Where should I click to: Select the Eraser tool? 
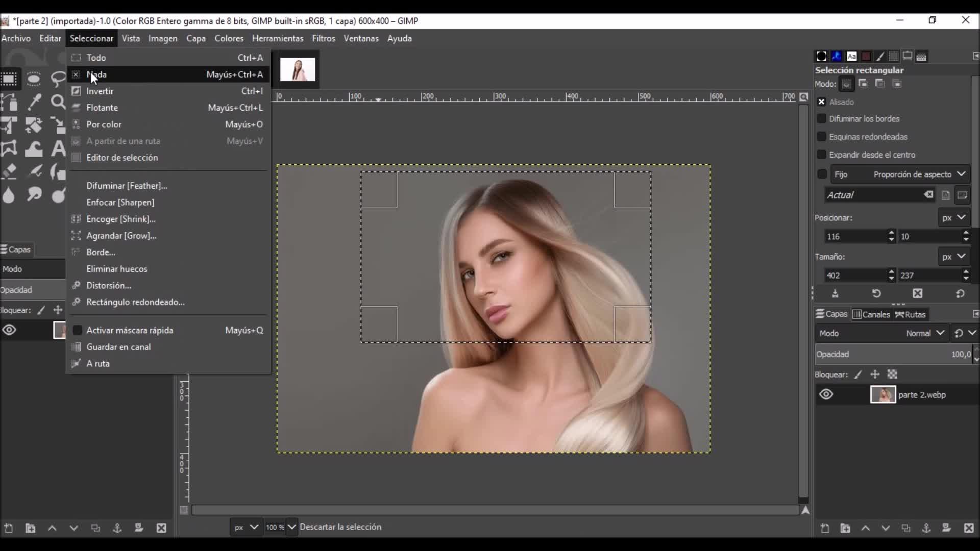[x=10, y=171]
